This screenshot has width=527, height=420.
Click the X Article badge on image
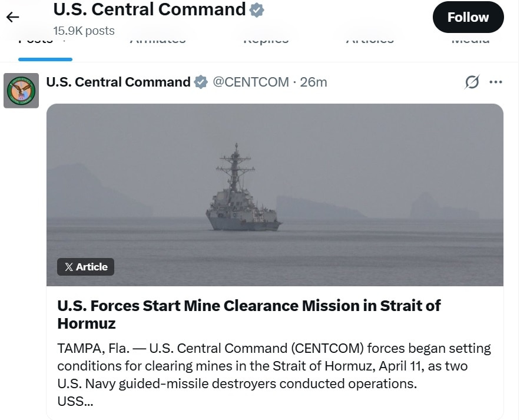click(x=86, y=267)
